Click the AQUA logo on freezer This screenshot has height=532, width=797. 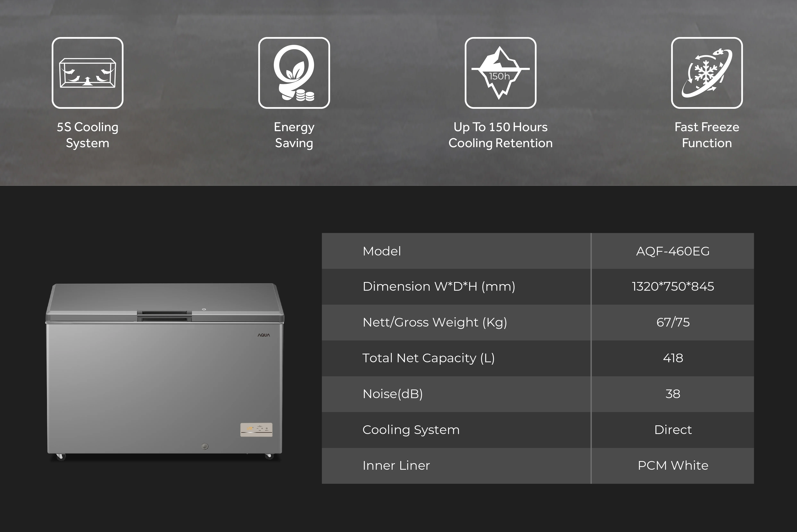point(264,335)
